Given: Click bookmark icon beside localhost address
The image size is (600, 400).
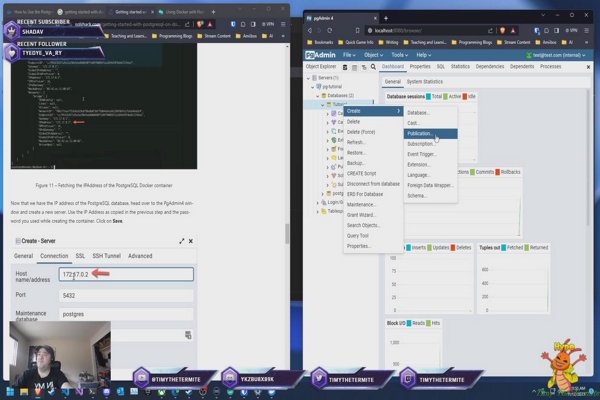Looking at the screenshot, I should tap(357, 30).
